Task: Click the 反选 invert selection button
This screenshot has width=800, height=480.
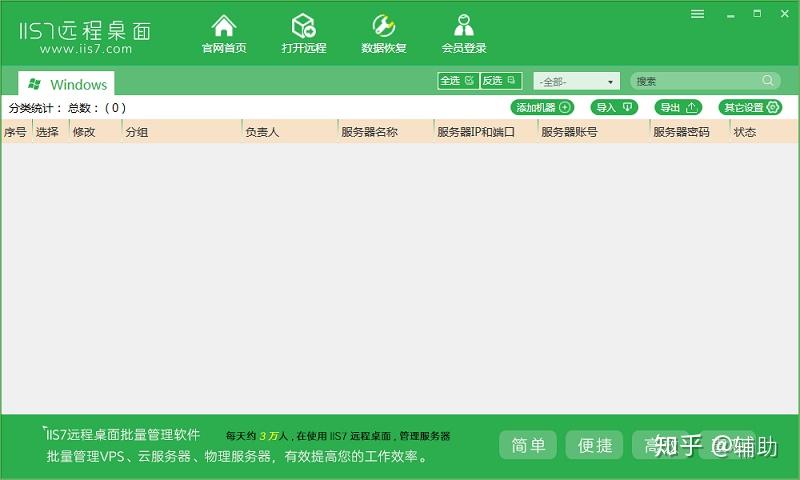Action: click(x=501, y=81)
